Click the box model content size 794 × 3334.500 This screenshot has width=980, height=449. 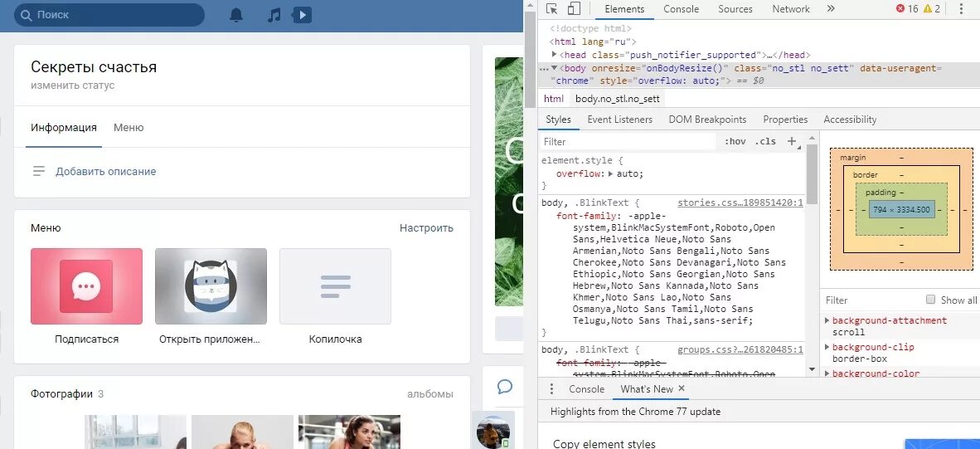pos(901,209)
